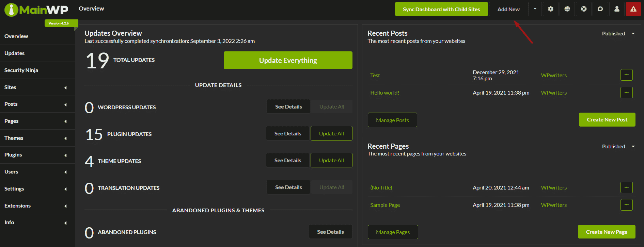
Task: Click the Create New Page button
Action: [x=607, y=232]
